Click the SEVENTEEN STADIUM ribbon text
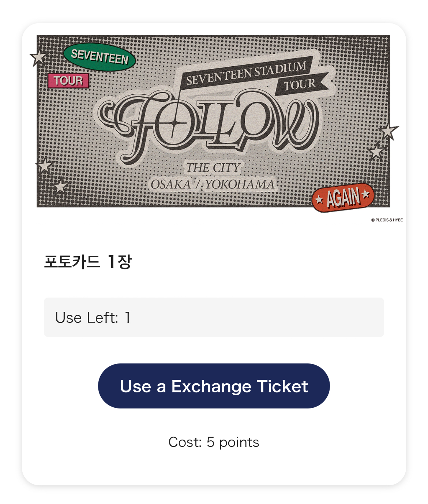The height and width of the screenshot is (504, 428). tap(246, 73)
